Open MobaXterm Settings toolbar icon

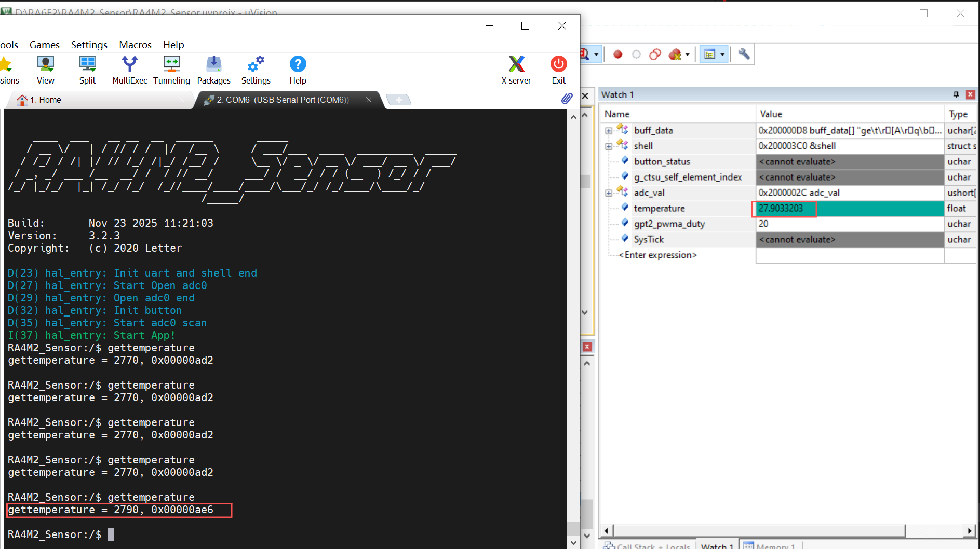[256, 70]
